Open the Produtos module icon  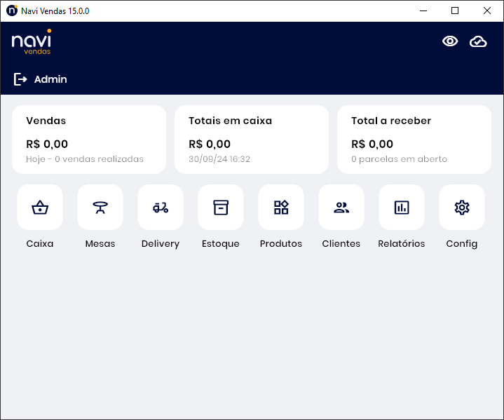coord(281,208)
